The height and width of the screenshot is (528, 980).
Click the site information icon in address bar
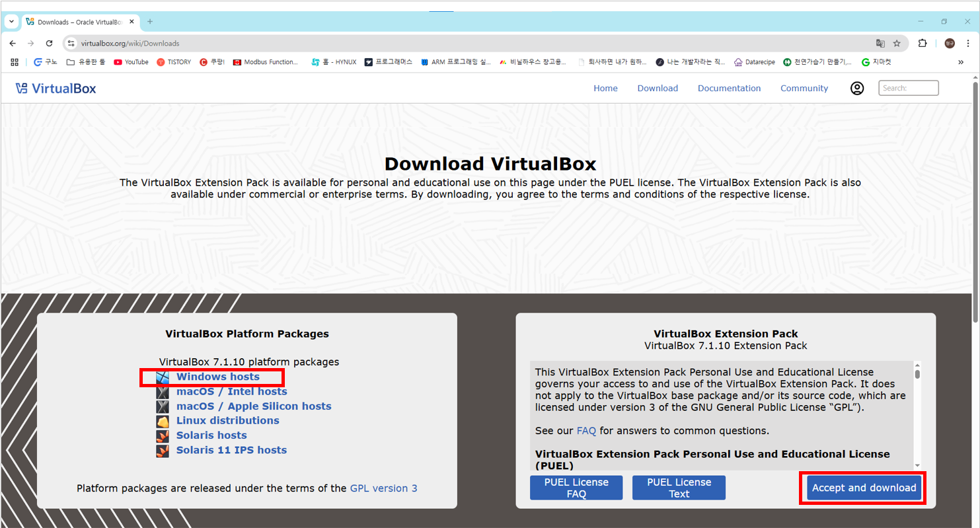(72, 43)
